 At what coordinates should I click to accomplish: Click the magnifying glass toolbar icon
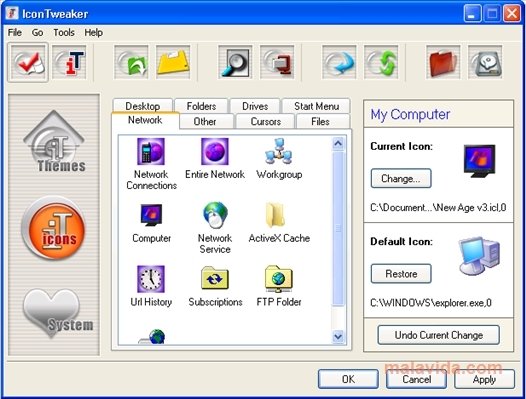click(235, 62)
